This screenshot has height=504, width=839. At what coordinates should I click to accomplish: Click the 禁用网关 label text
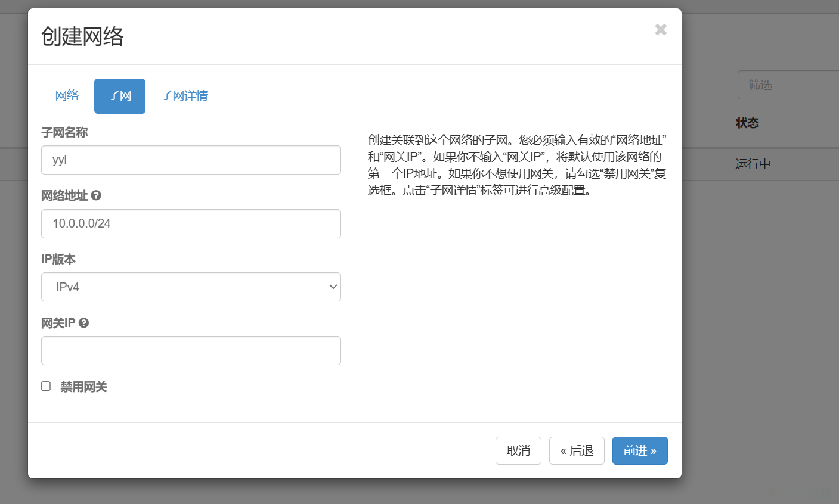click(x=83, y=387)
